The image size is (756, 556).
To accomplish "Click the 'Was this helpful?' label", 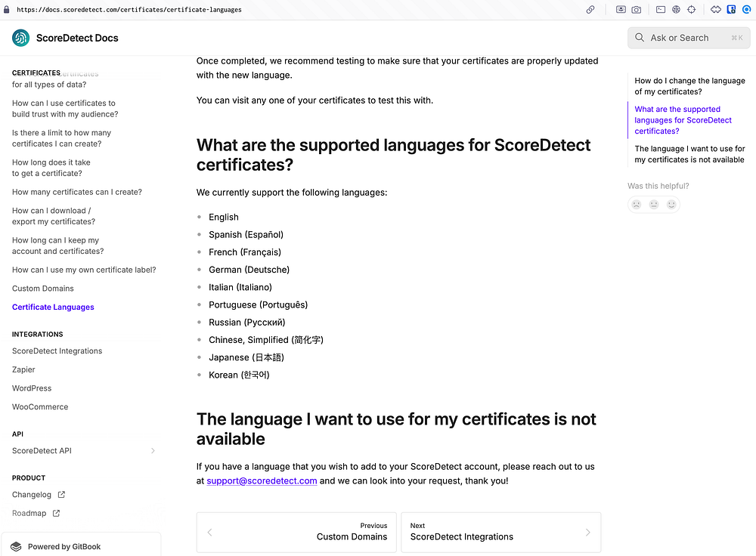I will 658,186.
